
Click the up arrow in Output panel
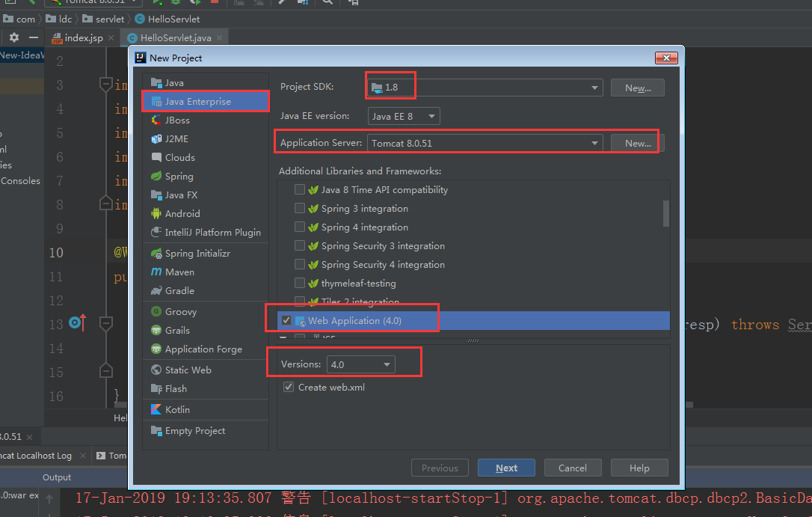pyautogui.click(x=49, y=499)
